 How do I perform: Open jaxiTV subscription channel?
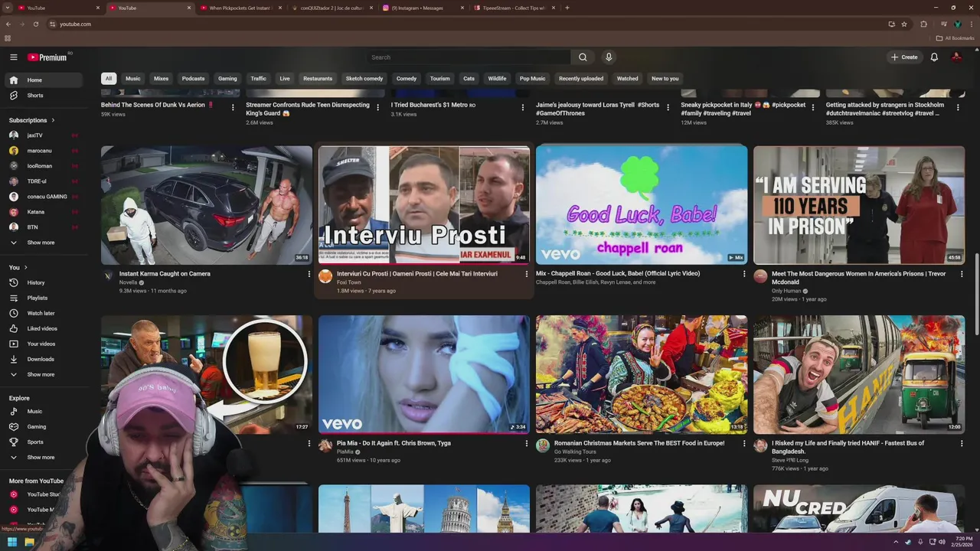tap(44, 135)
